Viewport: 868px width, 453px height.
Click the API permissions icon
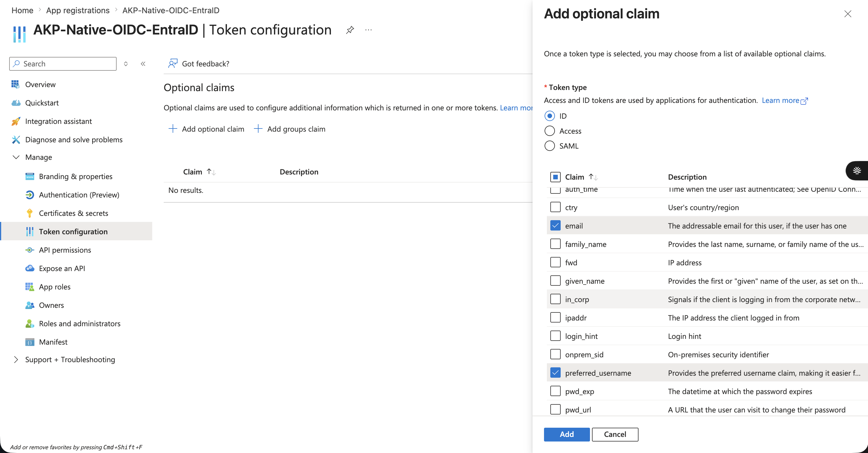click(30, 250)
